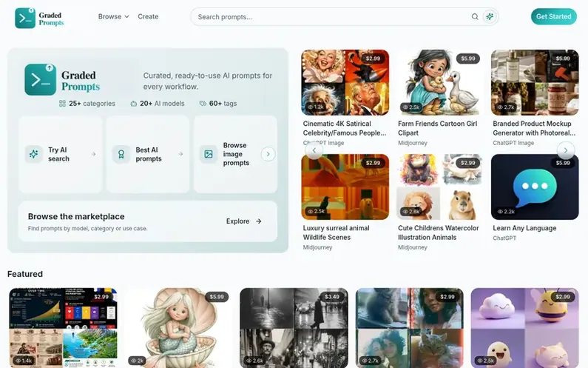Open the Browse image prompts card
Screen dimensions: 588x368
coord(235,154)
